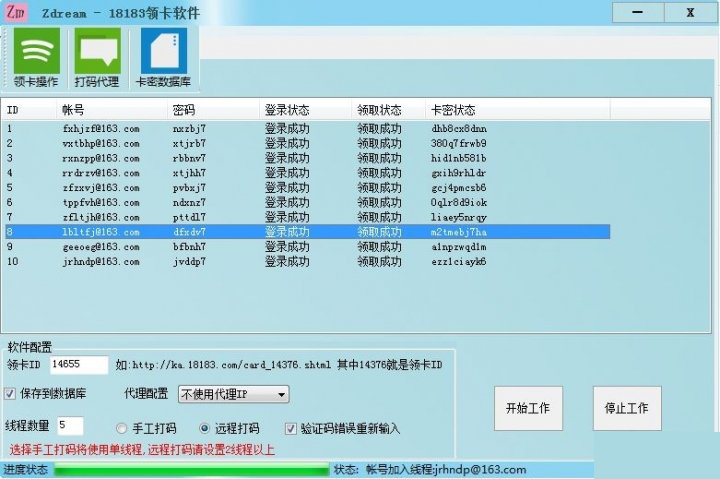Click the 领卡ID input field
720x479 pixels.
(x=78, y=365)
